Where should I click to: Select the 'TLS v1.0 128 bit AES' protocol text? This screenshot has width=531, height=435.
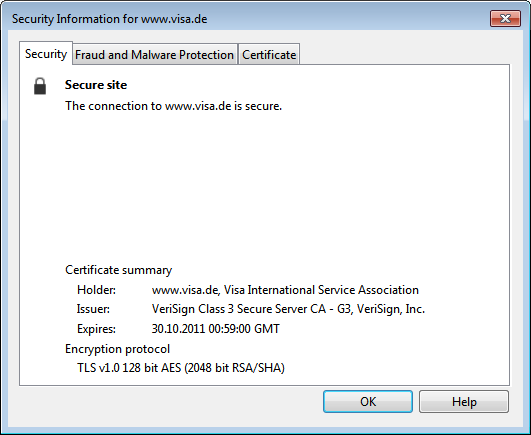tap(129, 368)
